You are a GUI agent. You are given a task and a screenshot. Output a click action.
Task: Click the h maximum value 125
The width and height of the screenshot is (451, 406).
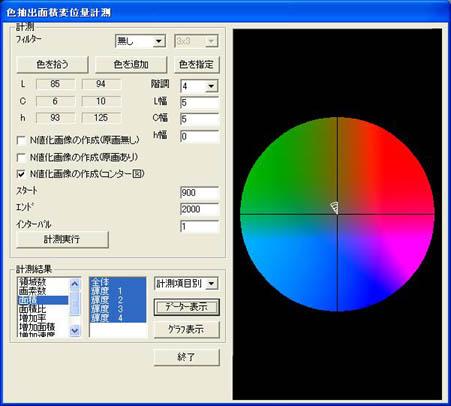pyautogui.click(x=101, y=118)
